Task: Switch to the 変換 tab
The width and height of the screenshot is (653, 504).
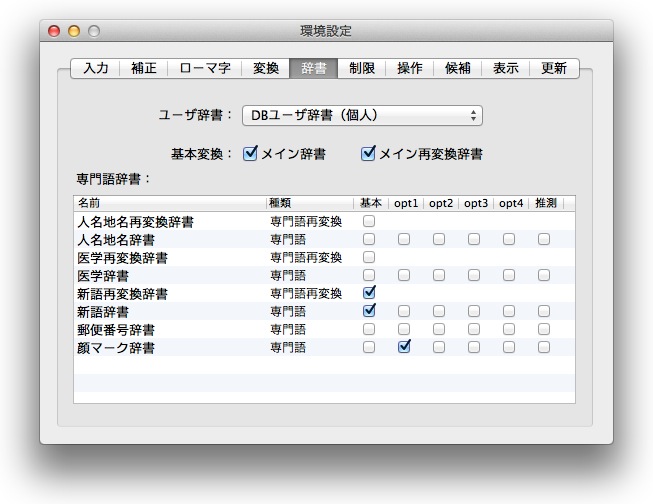Action: 265,68
